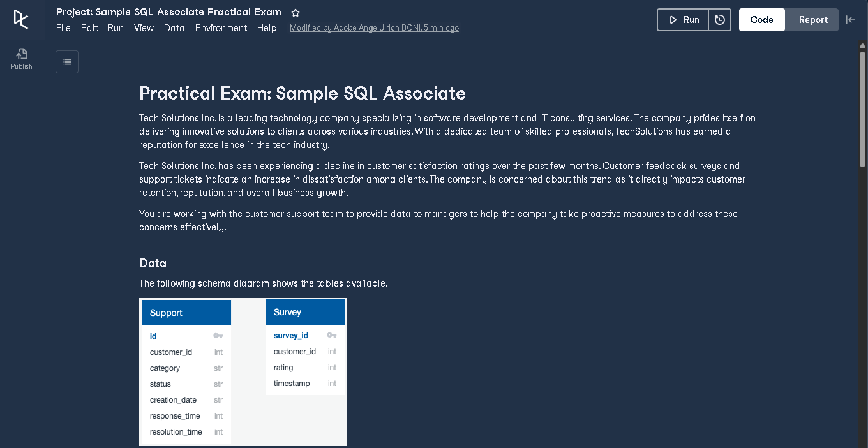
Task: Open the Modified by Acobe Ange Ulrich BONI link
Action: click(x=374, y=28)
